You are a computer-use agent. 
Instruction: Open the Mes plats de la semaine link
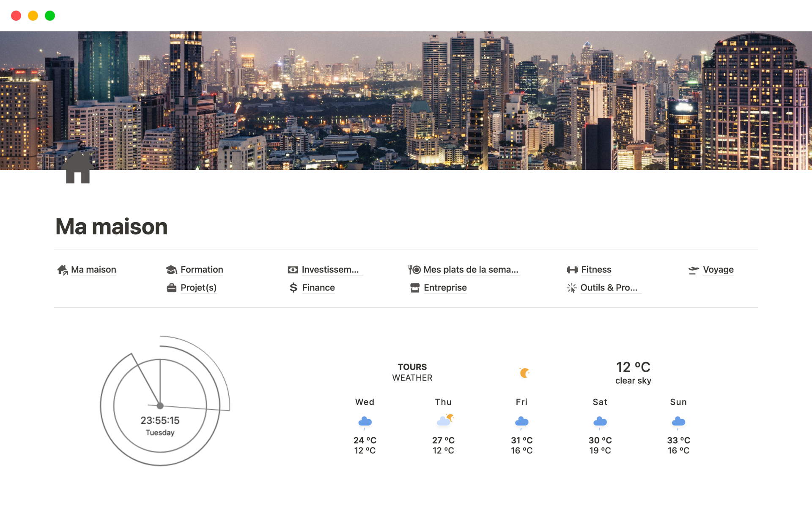(471, 270)
